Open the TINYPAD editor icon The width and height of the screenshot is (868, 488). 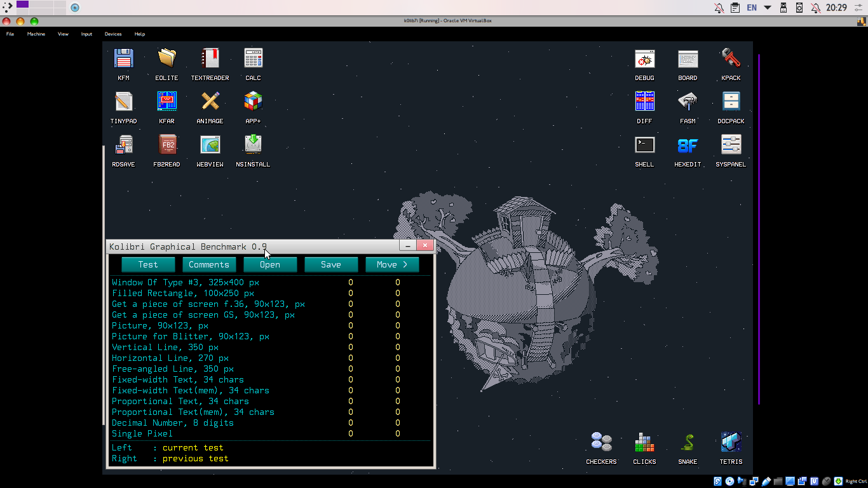(x=123, y=102)
